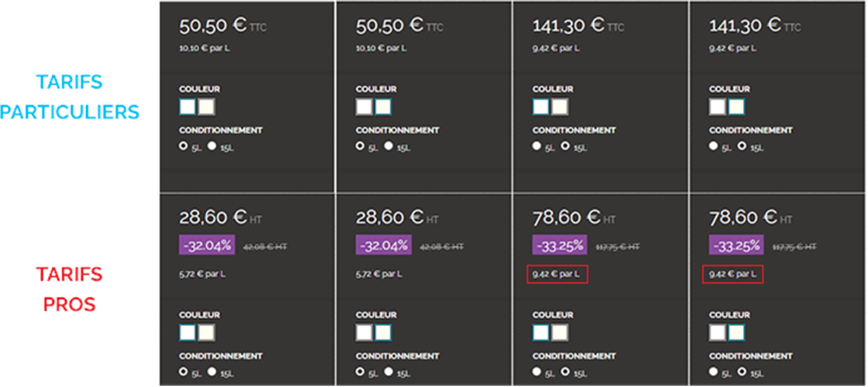
Task: Click the TARIFS PARTICULIERS heading
Action: pos(69,96)
